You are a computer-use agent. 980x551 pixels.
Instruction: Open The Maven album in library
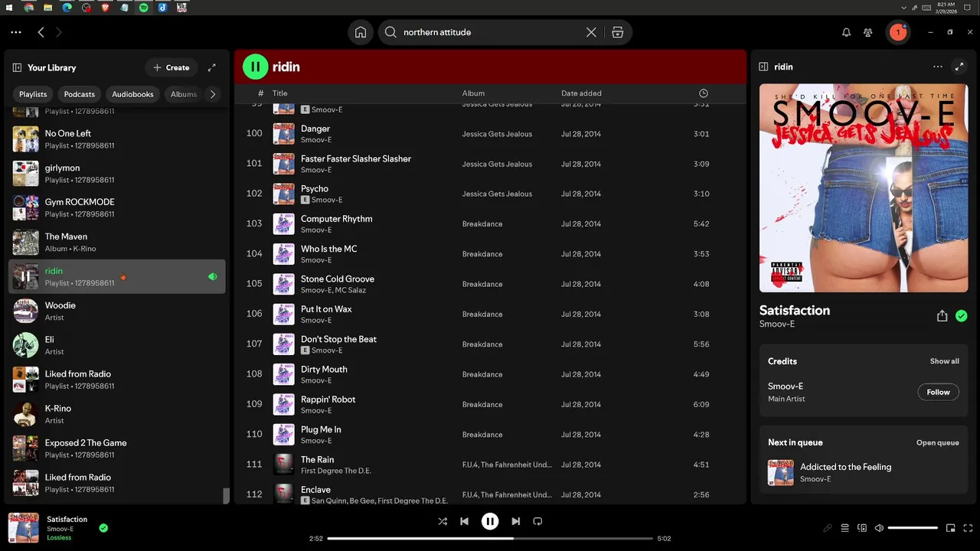pos(117,242)
